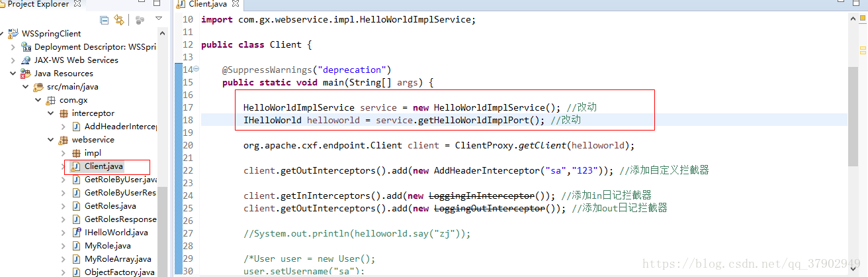Click the AddHeaderInterceptor java file icon
This screenshot has height=277, width=868.
click(x=77, y=127)
